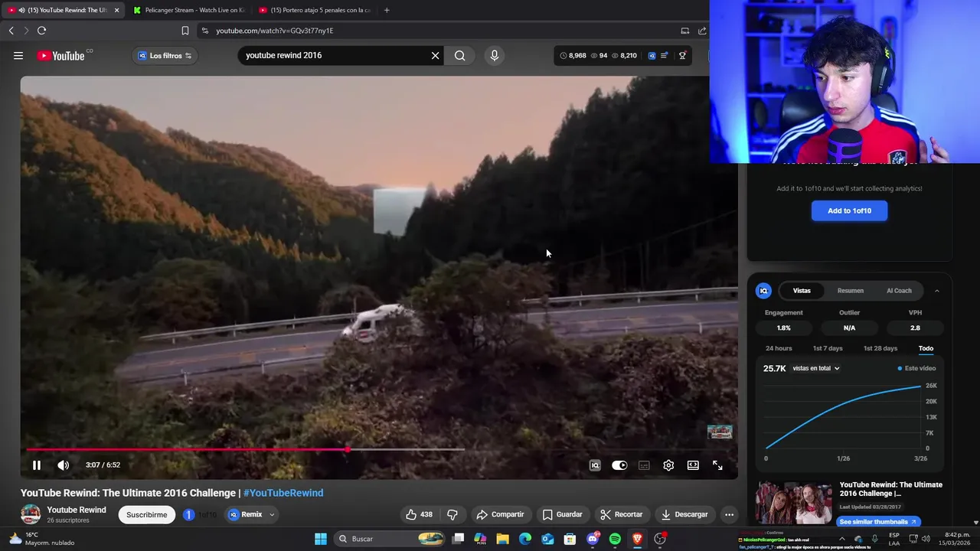
Task: Share page via the share icon in address bar
Action: click(702, 31)
